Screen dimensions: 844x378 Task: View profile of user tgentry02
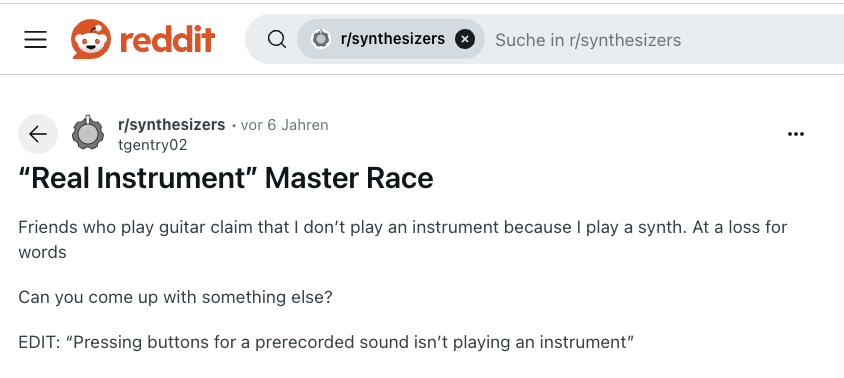pos(153,145)
